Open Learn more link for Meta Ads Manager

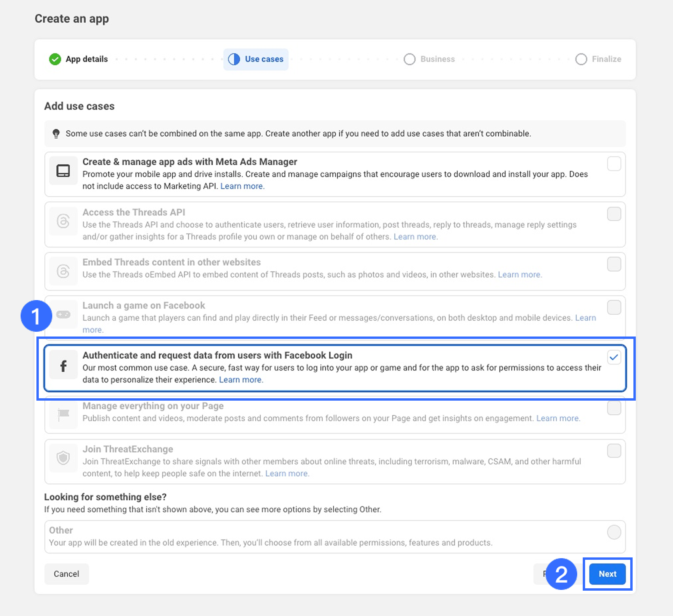click(x=242, y=186)
